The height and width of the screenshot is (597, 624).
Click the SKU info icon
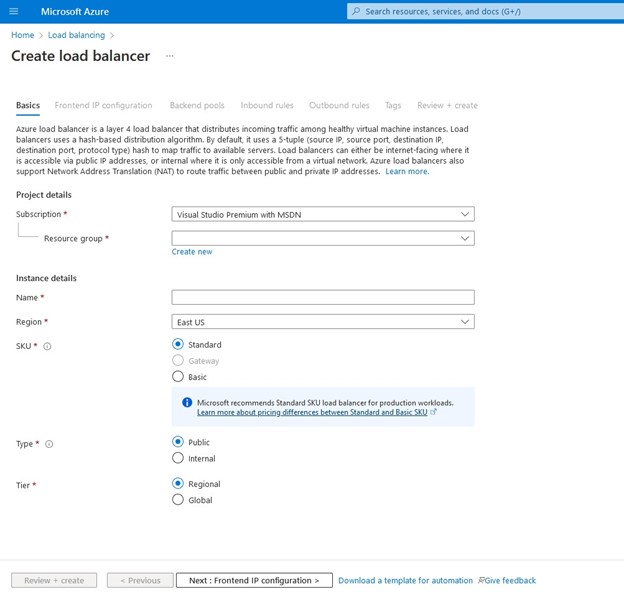coord(47,346)
